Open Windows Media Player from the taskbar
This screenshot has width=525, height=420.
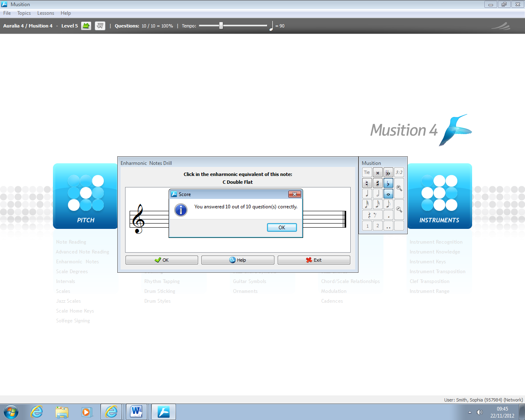click(87, 412)
